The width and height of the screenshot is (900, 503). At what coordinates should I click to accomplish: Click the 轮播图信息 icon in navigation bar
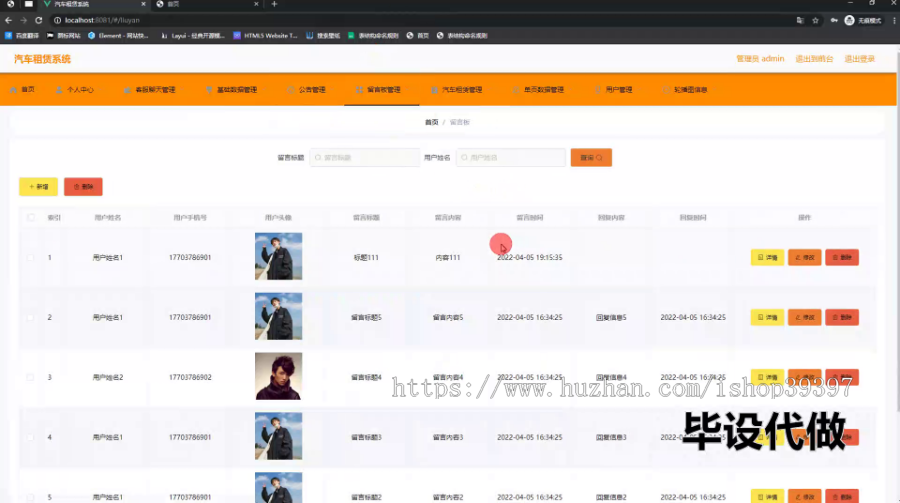coord(666,90)
